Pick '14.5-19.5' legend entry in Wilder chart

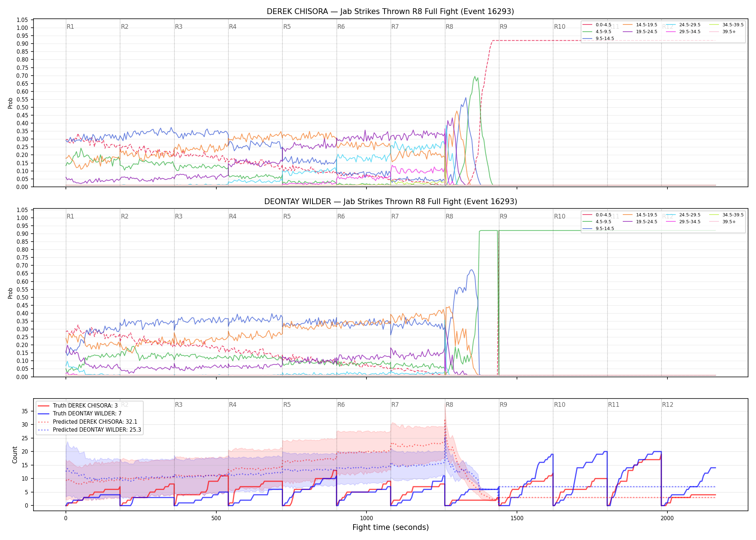[640, 215]
